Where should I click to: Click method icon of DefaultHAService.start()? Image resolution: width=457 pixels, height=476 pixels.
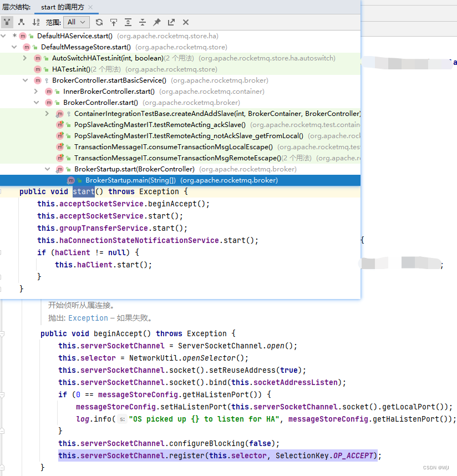(x=23, y=36)
